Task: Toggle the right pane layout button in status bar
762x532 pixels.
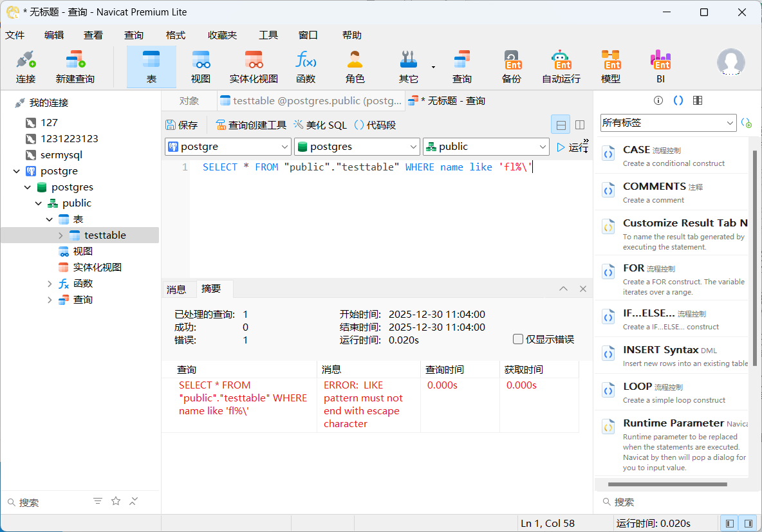Action: pos(748,523)
